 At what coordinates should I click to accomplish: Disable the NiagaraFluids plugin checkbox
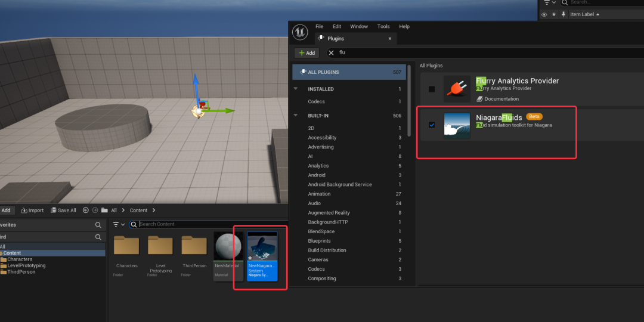coord(432,125)
